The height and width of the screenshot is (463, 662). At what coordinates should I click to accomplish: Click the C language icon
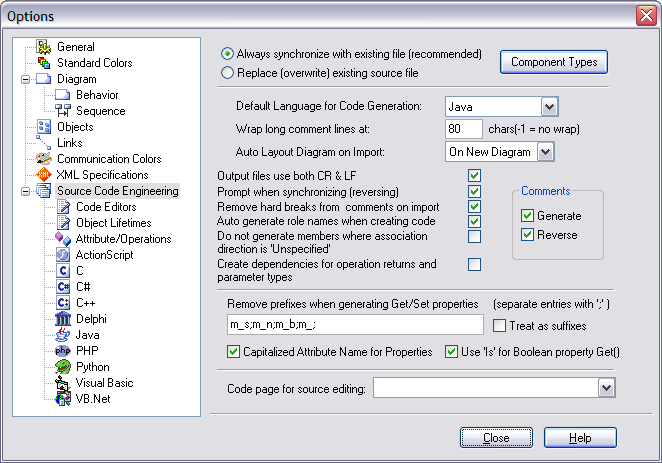click(63, 271)
